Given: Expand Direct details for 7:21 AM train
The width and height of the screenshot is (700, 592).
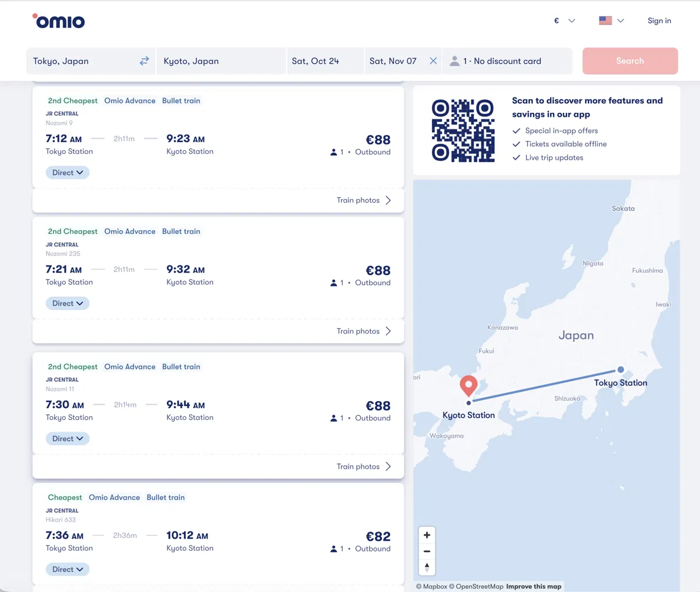Looking at the screenshot, I should pyautogui.click(x=68, y=304).
